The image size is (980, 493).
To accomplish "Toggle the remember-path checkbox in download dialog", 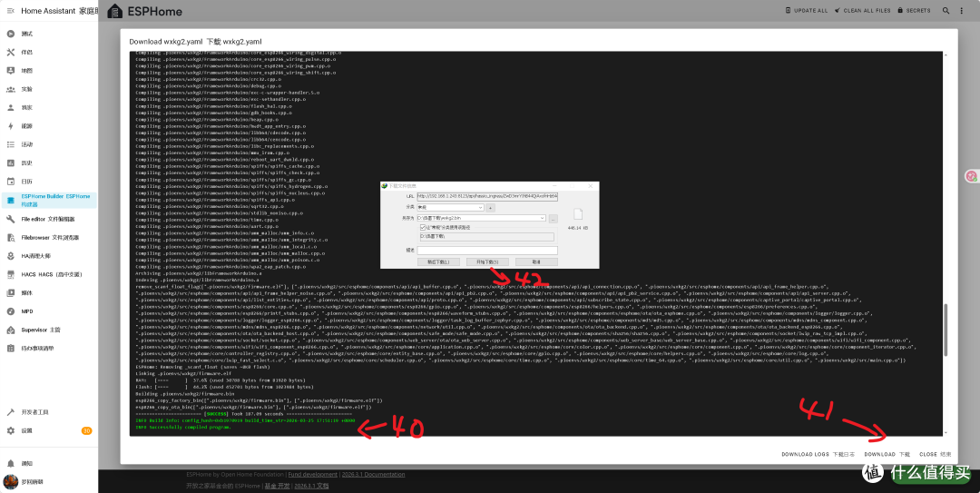I will 423,228.
